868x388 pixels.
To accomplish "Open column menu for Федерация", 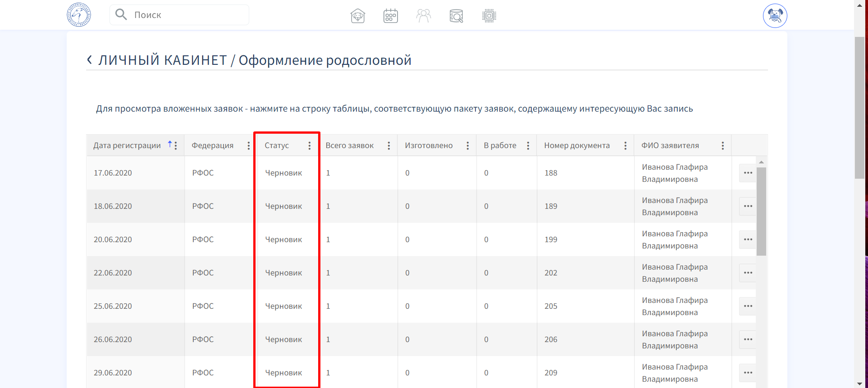I will point(248,145).
